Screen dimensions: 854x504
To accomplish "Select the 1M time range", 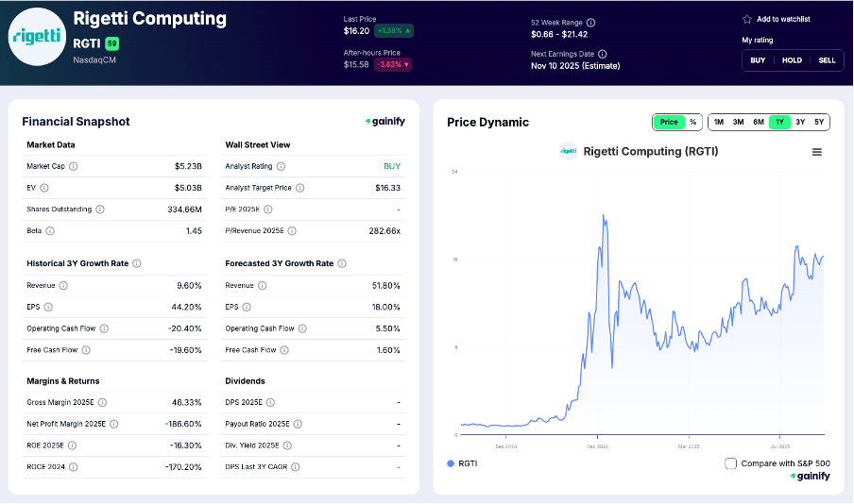I will click(718, 122).
